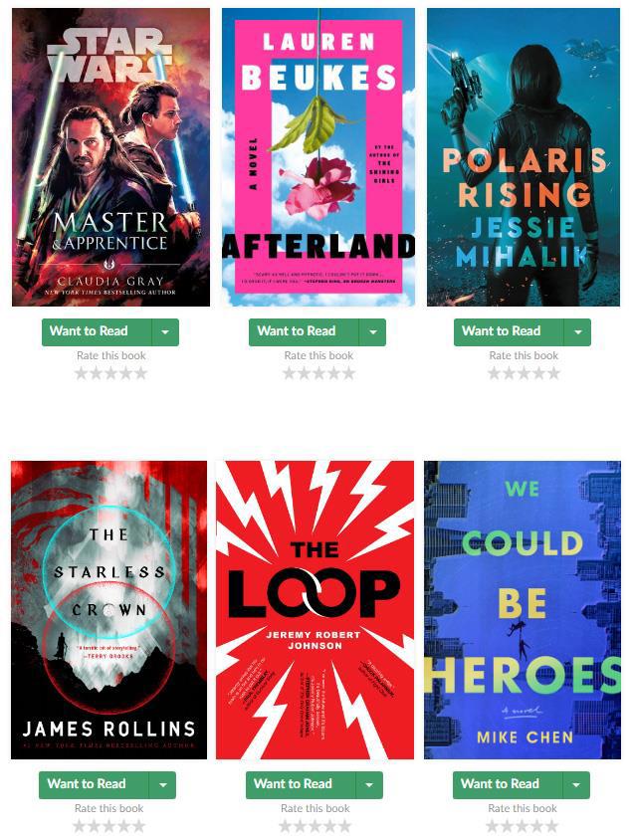The image size is (633, 840).
Task: Expand shelf dropdown under The Starless Crown
Action: (x=163, y=785)
